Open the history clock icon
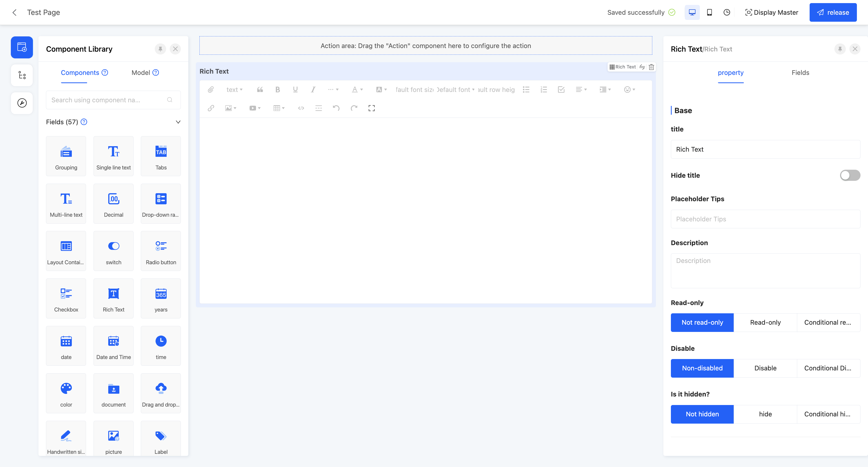 pos(727,12)
